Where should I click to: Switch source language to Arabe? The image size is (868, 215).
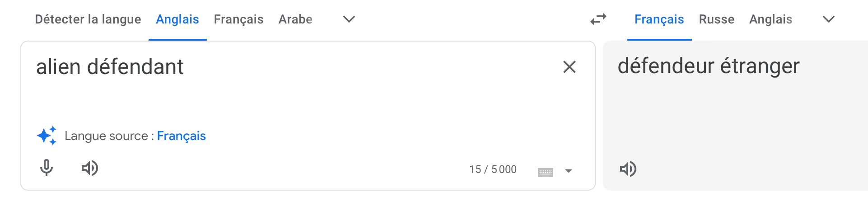coord(295,19)
